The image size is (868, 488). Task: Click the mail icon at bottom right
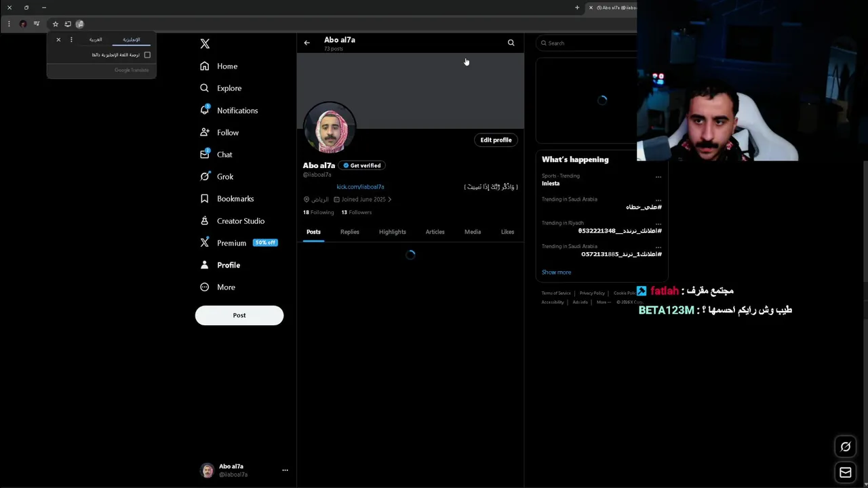pyautogui.click(x=846, y=472)
